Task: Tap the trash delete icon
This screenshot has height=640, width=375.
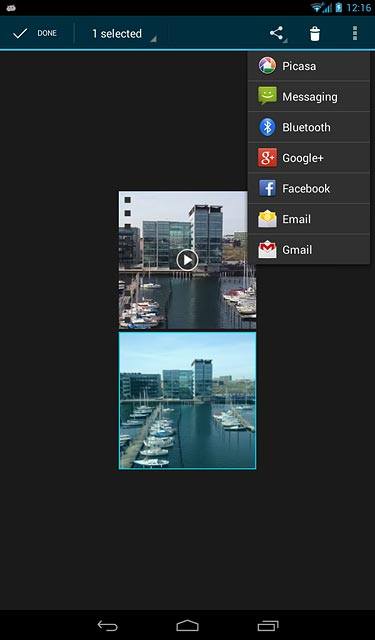Action: 315,33
